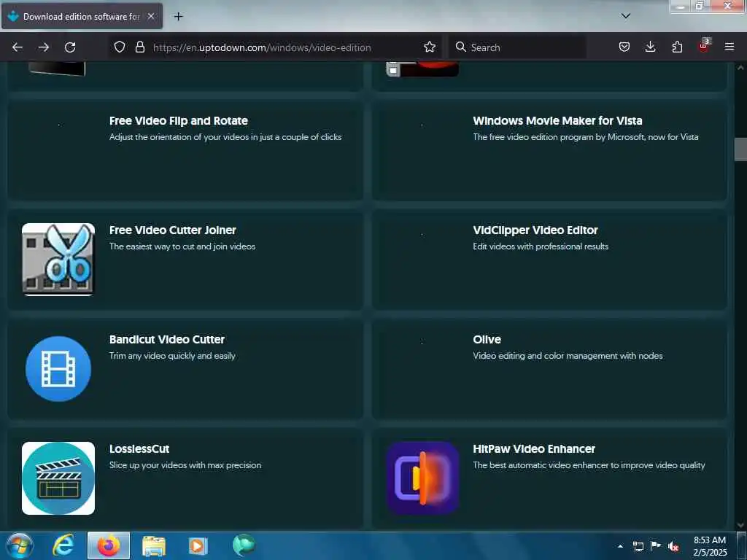This screenshot has width=747, height=560.
Task: Open the Windows Start menu
Action: 20,545
